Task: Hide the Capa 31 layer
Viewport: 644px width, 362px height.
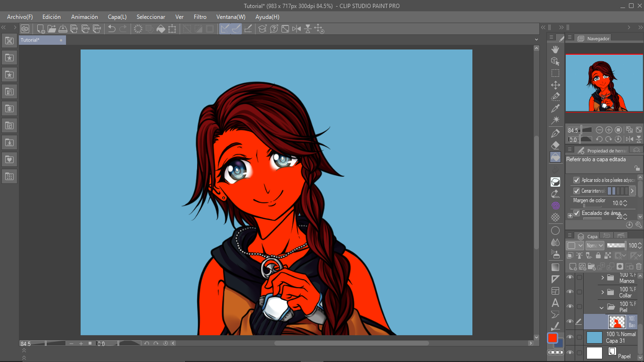Action: pos(570,337)
